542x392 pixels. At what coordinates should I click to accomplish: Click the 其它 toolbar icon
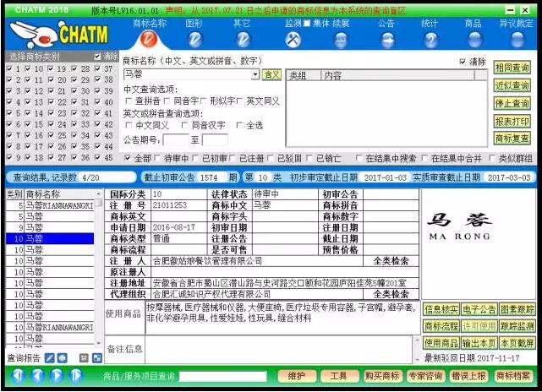pyautogui.click(x=242, y=39)
